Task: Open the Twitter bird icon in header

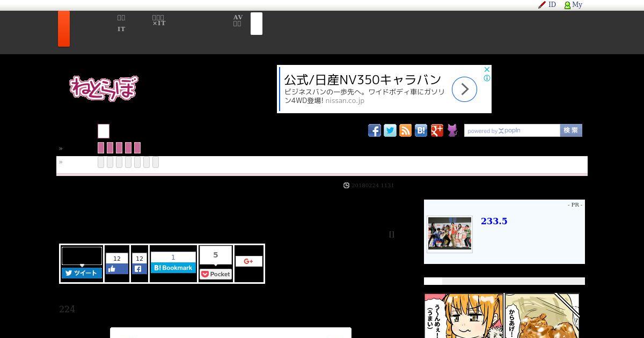Action: point(390,130)
